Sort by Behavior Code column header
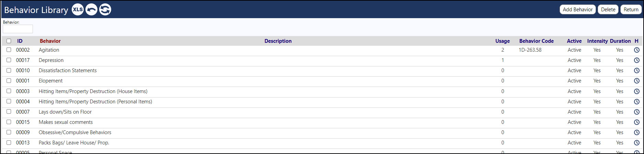This screenshot has width=644, height=154. click(536, 41)
